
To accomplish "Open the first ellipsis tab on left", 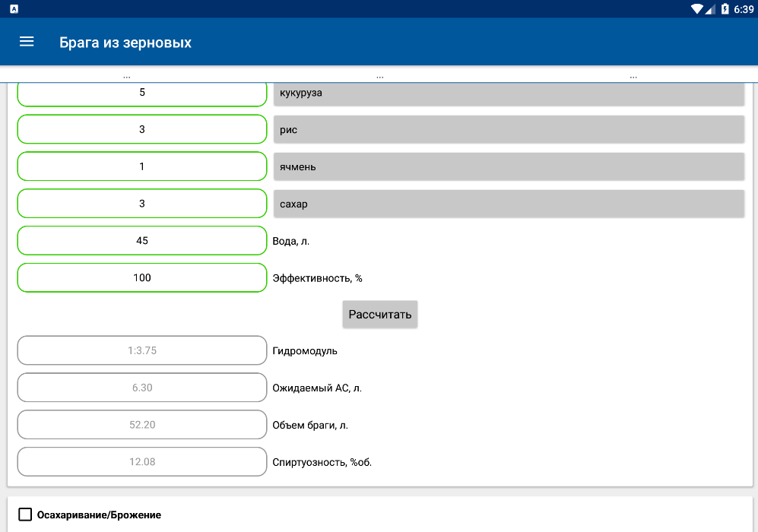I will point(127,77).
